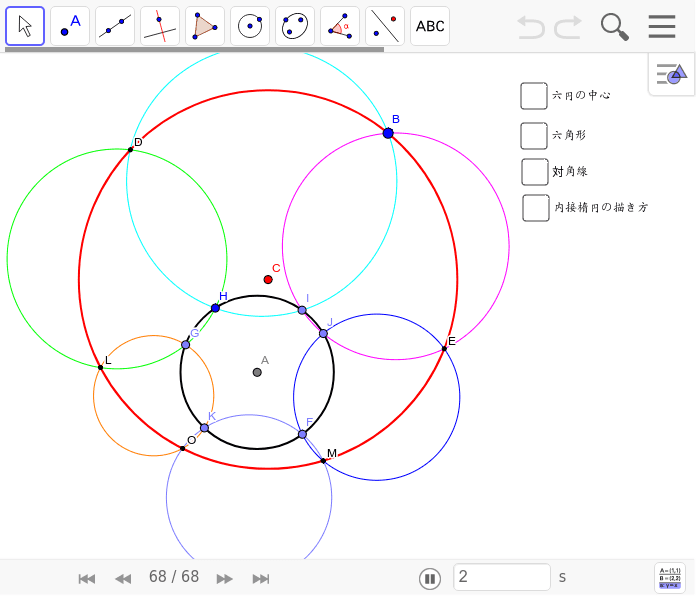
Task: Click point I on black circle
Action: point(302,310)
